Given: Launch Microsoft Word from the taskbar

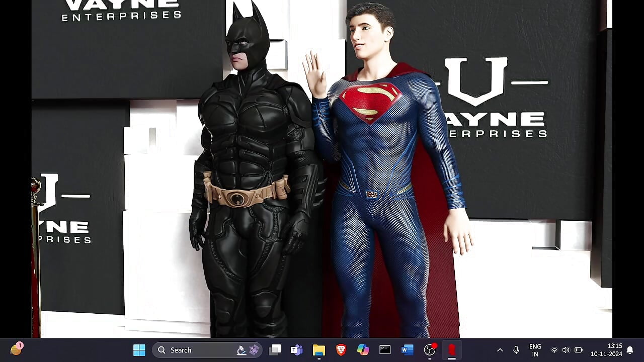Looking at the screenshot, I should tap(407, 350).
